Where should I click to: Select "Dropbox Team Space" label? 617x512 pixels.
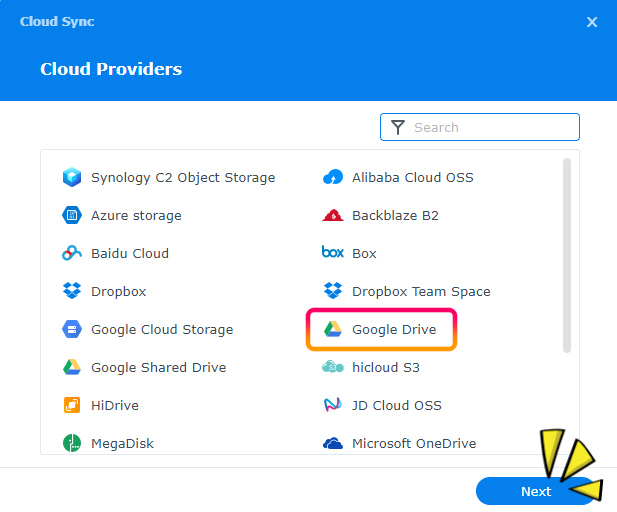[421, 292]
